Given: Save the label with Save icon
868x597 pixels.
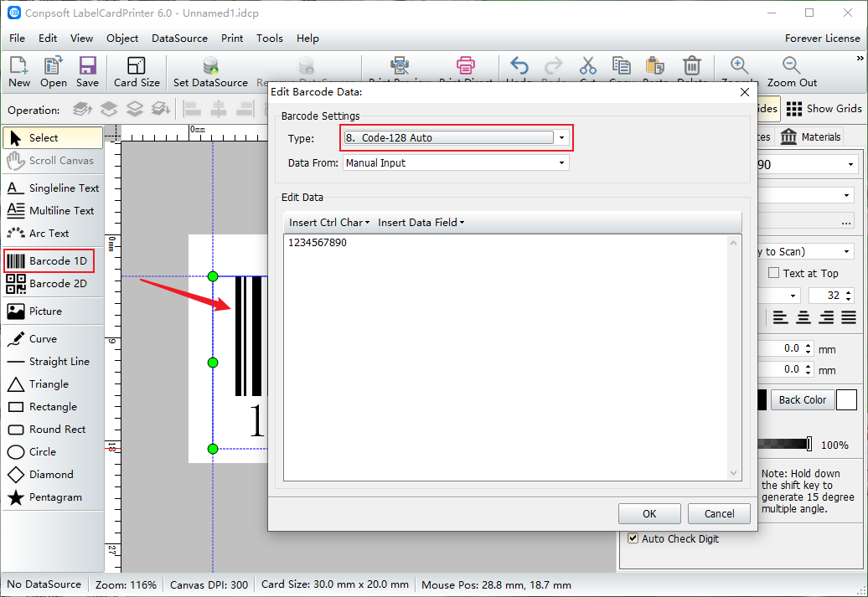Looking at the screenshot, I should (87, 72).
